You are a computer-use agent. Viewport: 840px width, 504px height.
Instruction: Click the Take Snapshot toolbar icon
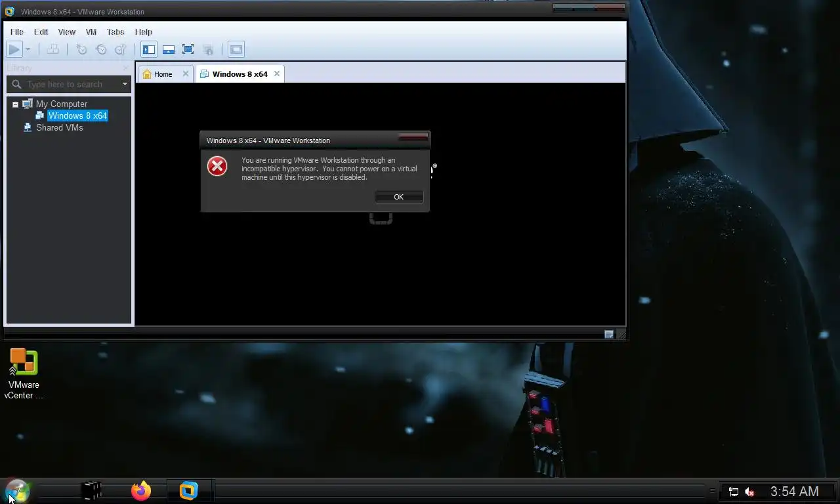(x=81, y=49)
